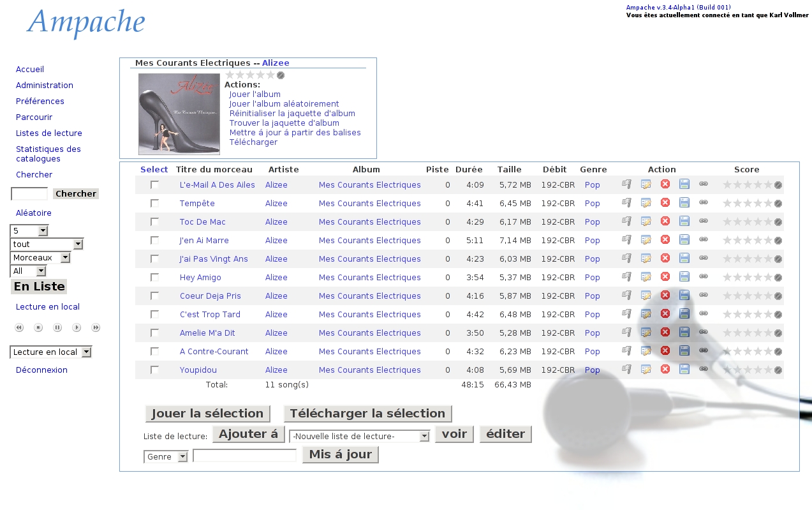
Task: Delete the C'est Trop Tard song
Action: (x=665, y=314)
